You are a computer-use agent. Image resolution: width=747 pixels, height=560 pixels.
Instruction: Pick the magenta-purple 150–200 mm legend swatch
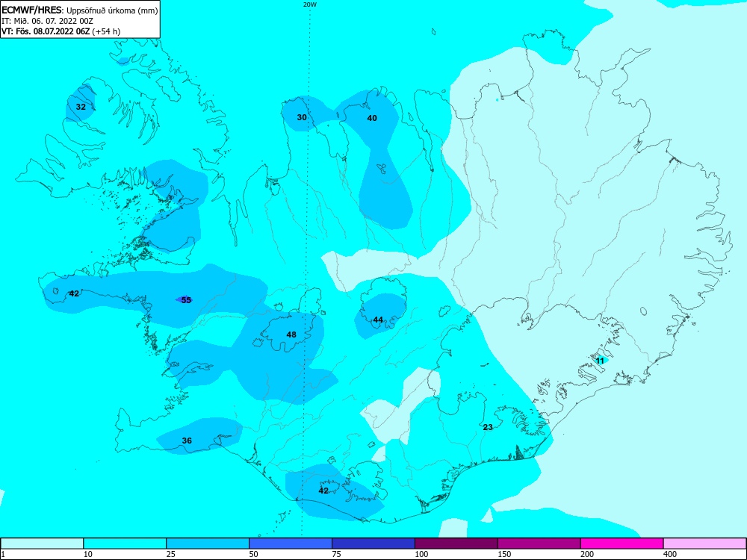[539, 544]
